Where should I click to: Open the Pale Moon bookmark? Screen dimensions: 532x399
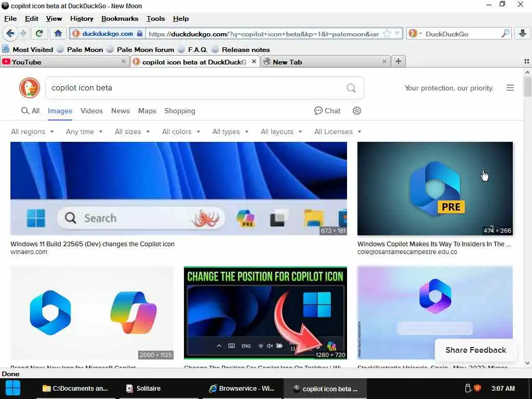tap(81, 49)
